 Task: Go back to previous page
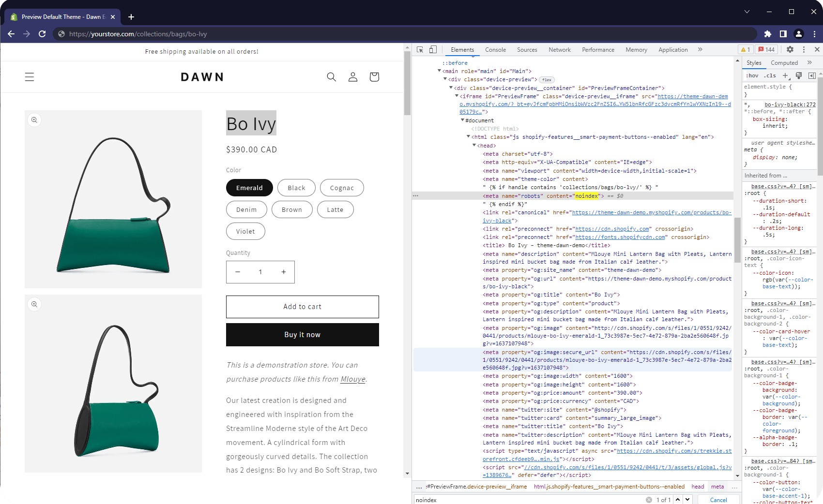point(11,34)
